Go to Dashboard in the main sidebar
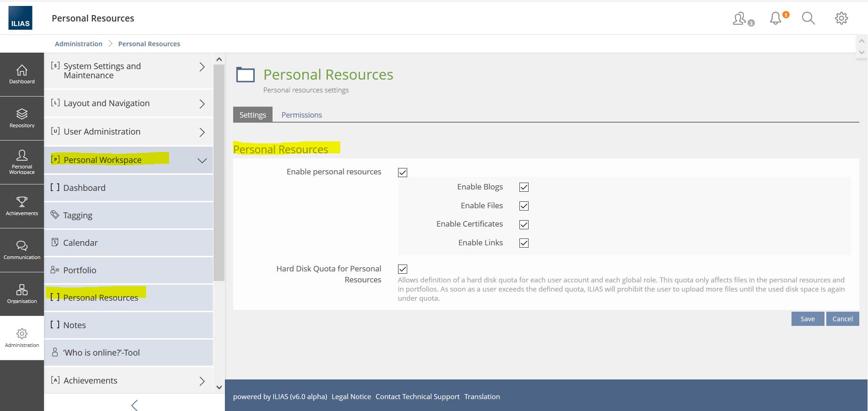 pyautogui.click(x=22, y=75)
